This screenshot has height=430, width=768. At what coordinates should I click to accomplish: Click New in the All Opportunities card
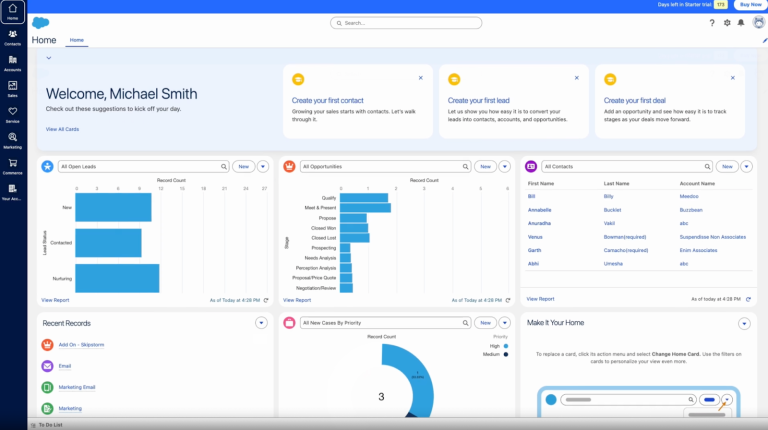point(485,167)
